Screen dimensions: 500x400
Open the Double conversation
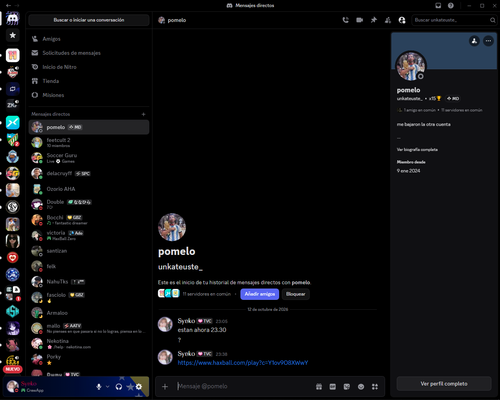tap(89, 204)
